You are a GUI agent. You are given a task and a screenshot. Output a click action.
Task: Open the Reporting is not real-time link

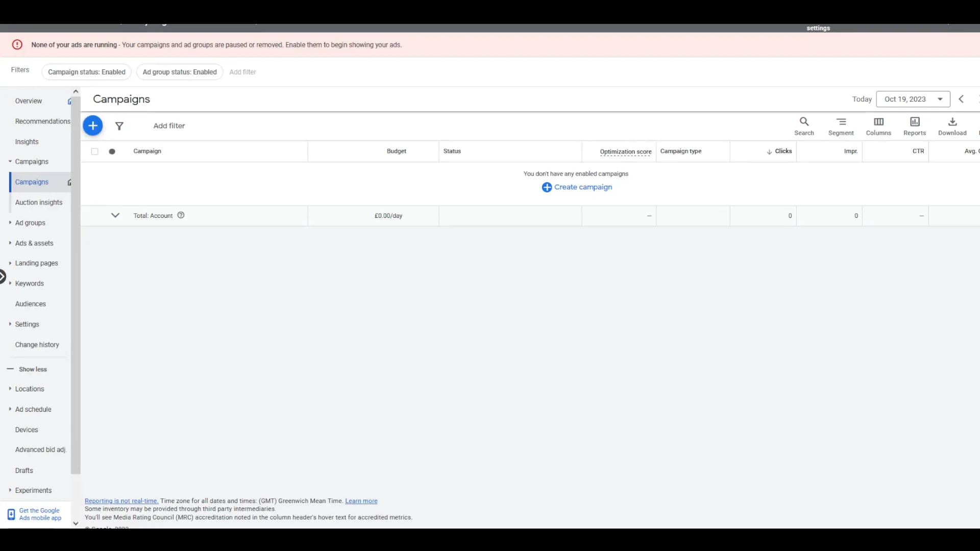(x=121, y=501)
